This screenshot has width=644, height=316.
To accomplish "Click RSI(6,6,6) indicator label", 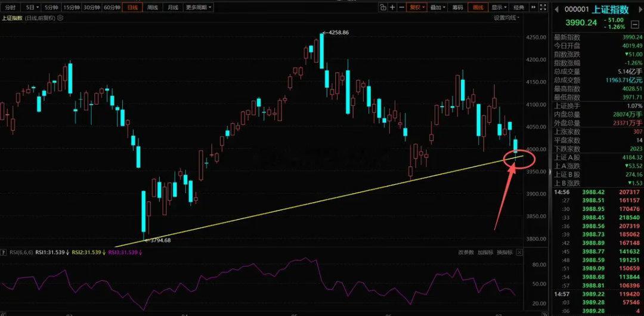I will (20, 252).
